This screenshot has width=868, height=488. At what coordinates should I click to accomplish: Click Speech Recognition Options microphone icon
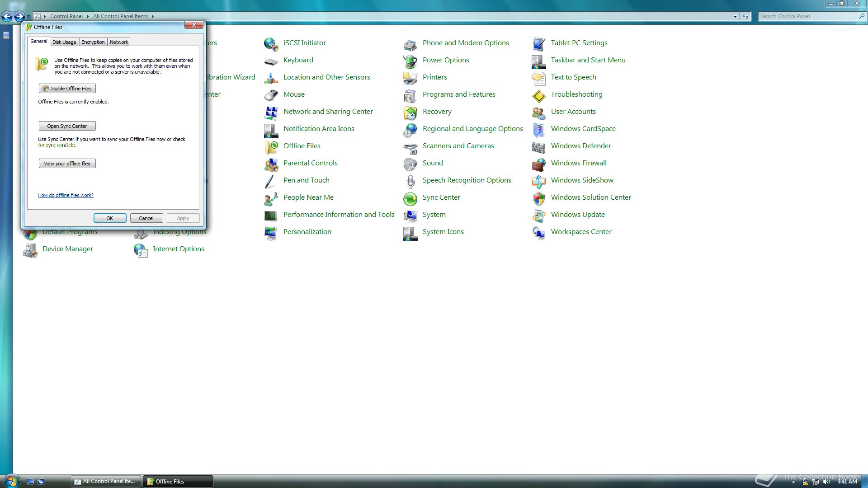pos(410,181)
